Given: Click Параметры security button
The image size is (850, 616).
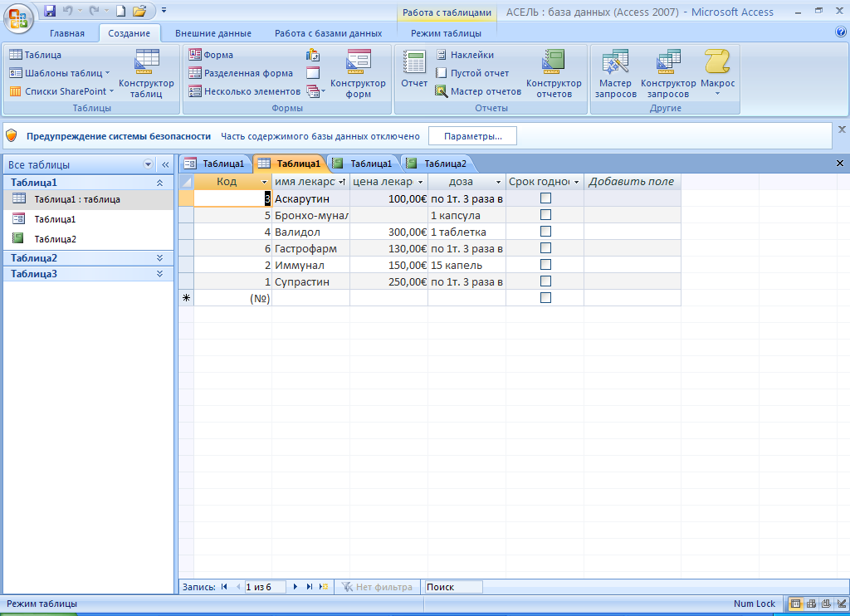Looking at the screenshot, I should click(472, 136).
